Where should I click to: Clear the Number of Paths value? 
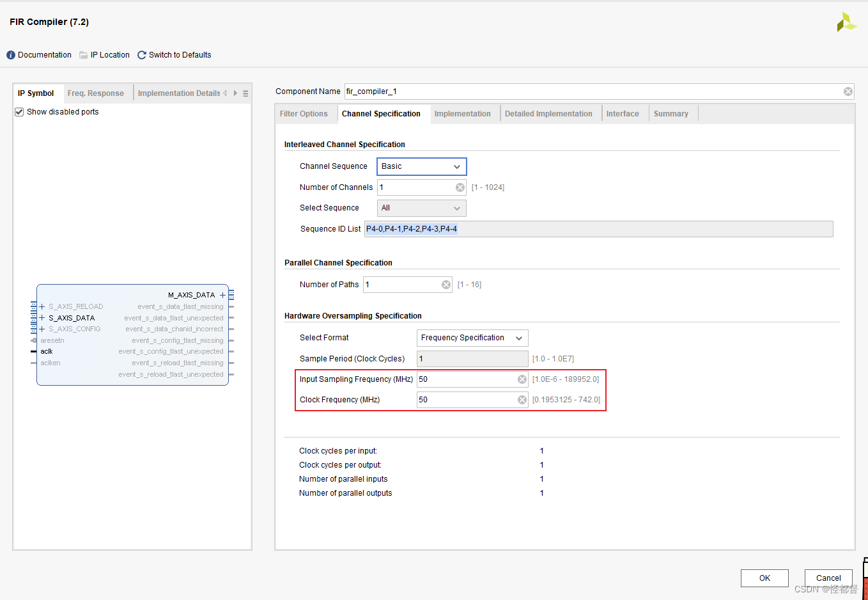click(x=446, y=285)
